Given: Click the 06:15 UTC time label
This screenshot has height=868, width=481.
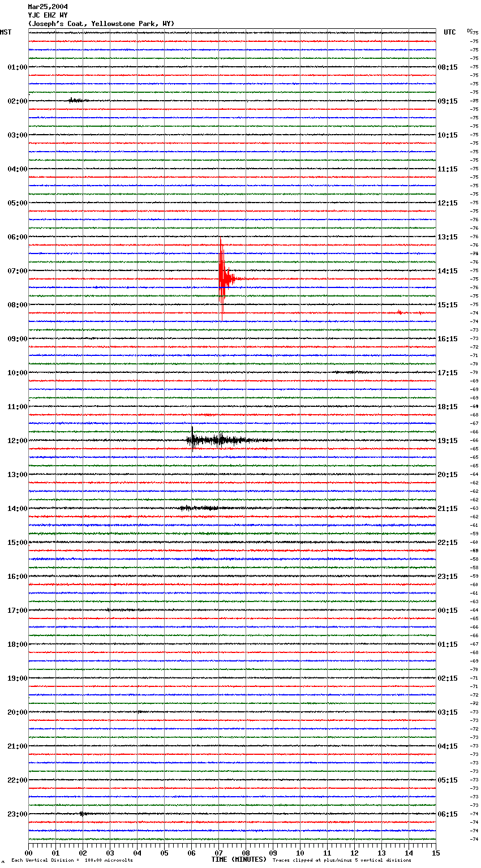Looking at the screenshot, I should point(448,814).
